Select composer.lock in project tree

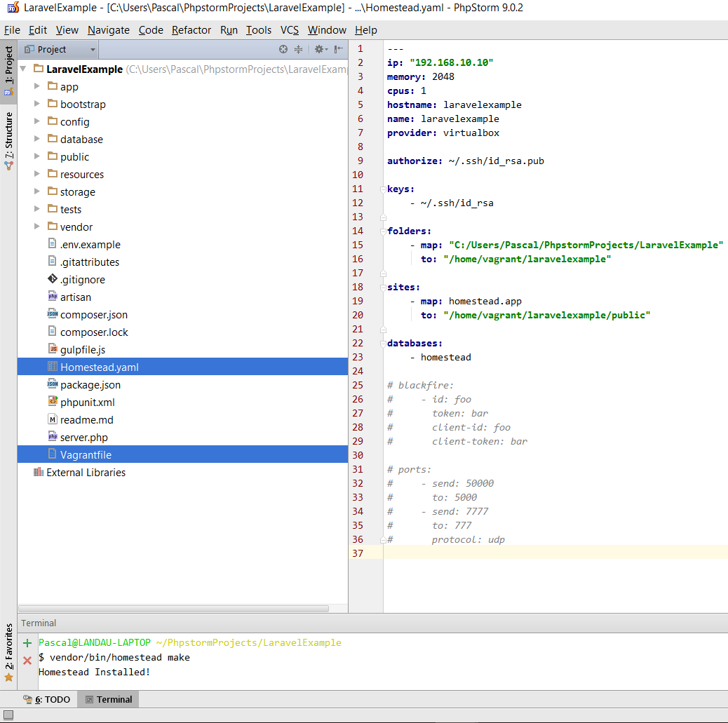pos(182,332)
